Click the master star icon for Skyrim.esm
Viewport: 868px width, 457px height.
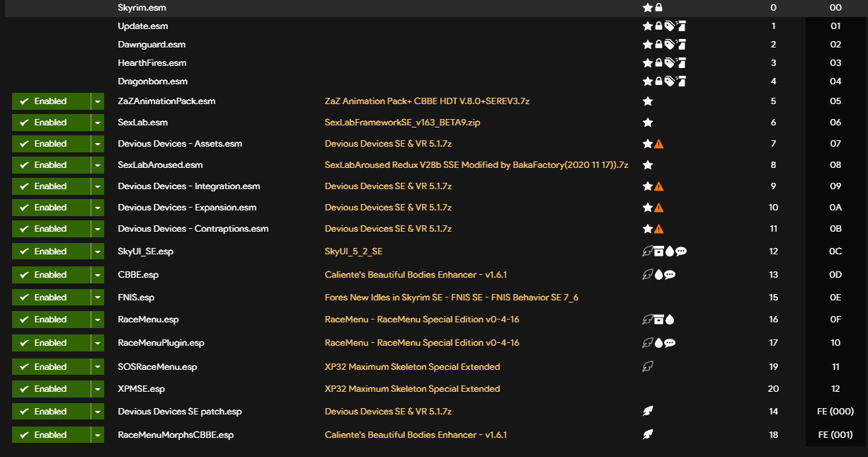pos(647,8)
